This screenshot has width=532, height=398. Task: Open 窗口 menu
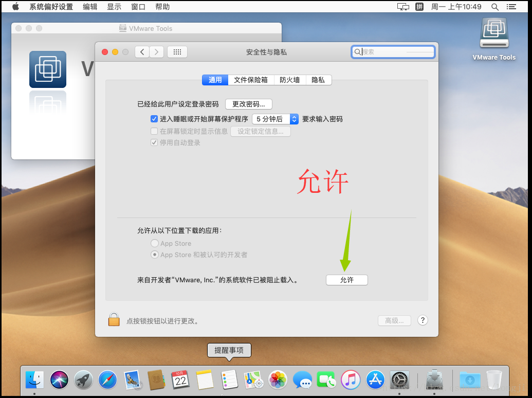[x=138, y=7]
